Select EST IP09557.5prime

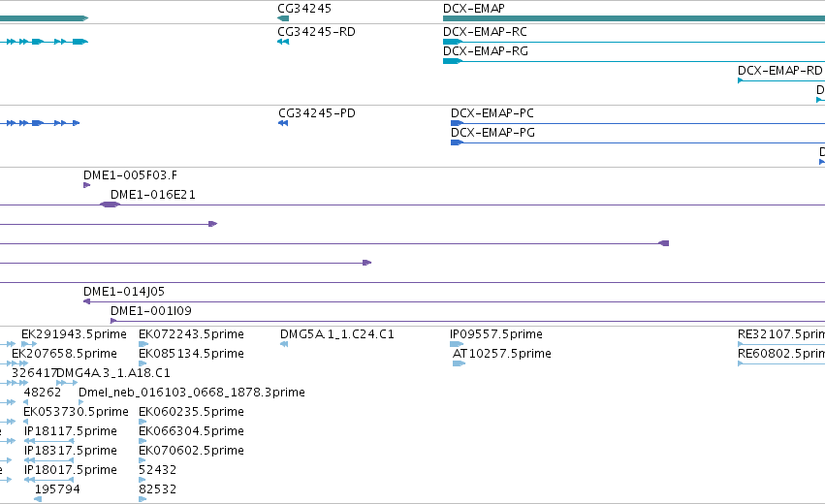click(x=496, y=334)
